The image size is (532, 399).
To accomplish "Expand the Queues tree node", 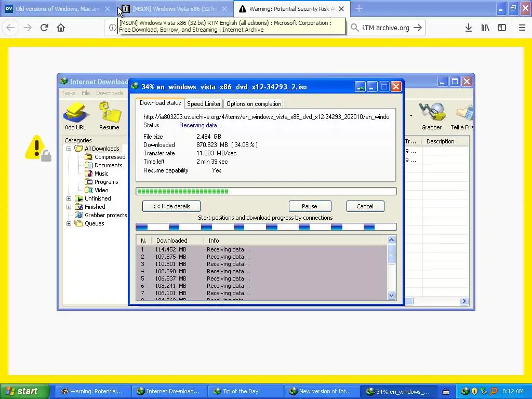I will (x=69, y=223).
